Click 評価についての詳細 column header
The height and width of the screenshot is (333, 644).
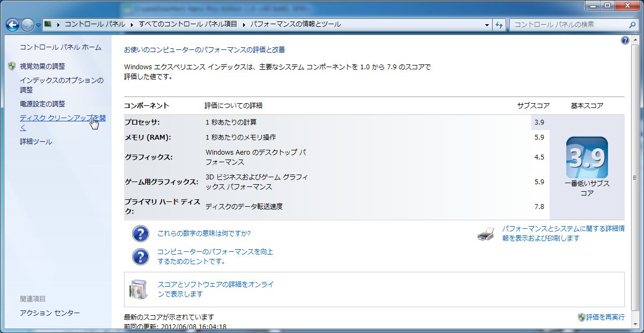tap(233, 106)
